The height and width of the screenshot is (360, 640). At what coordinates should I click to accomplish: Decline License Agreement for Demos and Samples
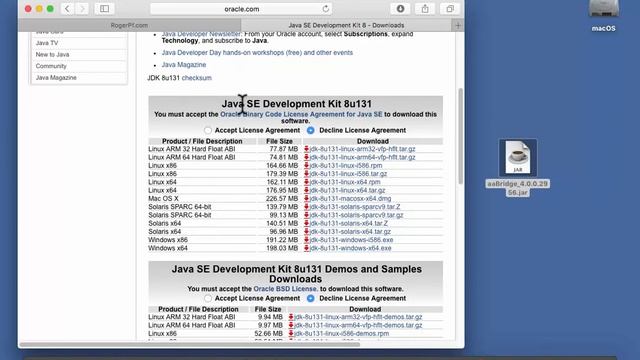click(311, 298)
